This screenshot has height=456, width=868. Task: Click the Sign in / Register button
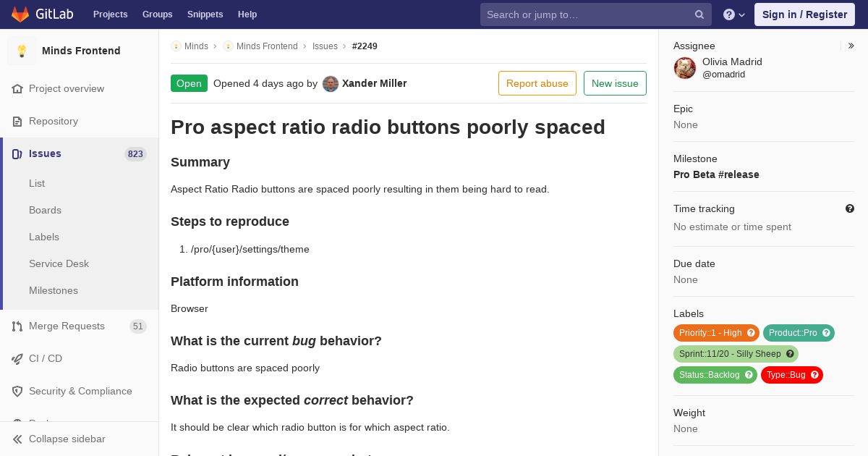coord(804,14)
